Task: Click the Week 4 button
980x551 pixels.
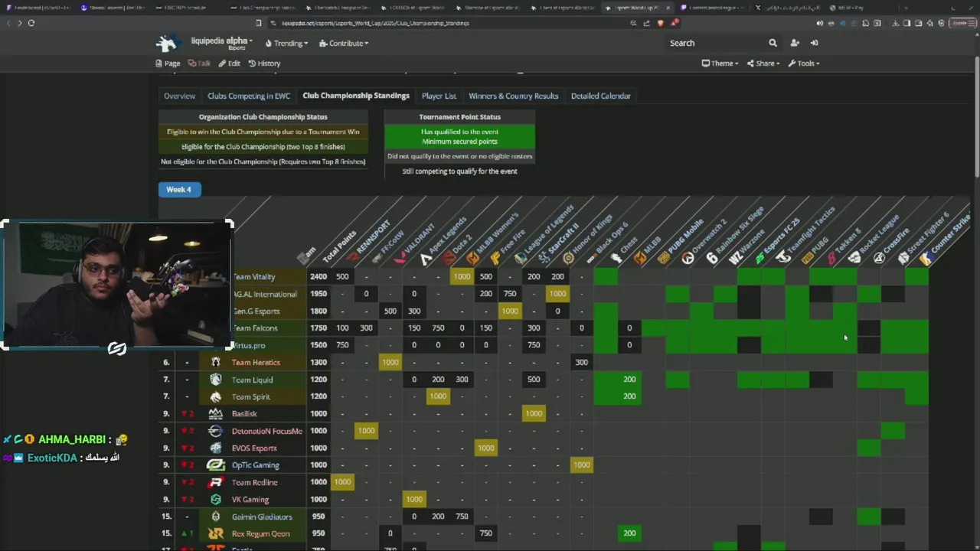Action: point(179,190)
